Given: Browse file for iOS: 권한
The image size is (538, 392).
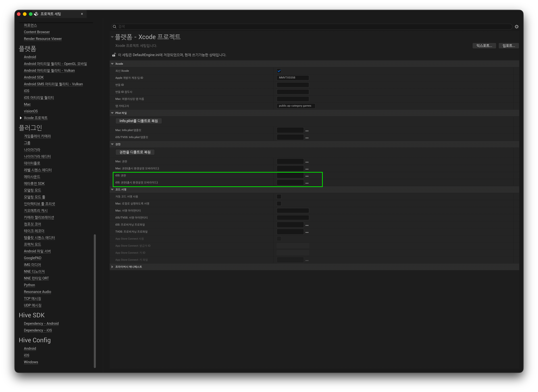Looking at the screenshot, I should tap(307, 176).
